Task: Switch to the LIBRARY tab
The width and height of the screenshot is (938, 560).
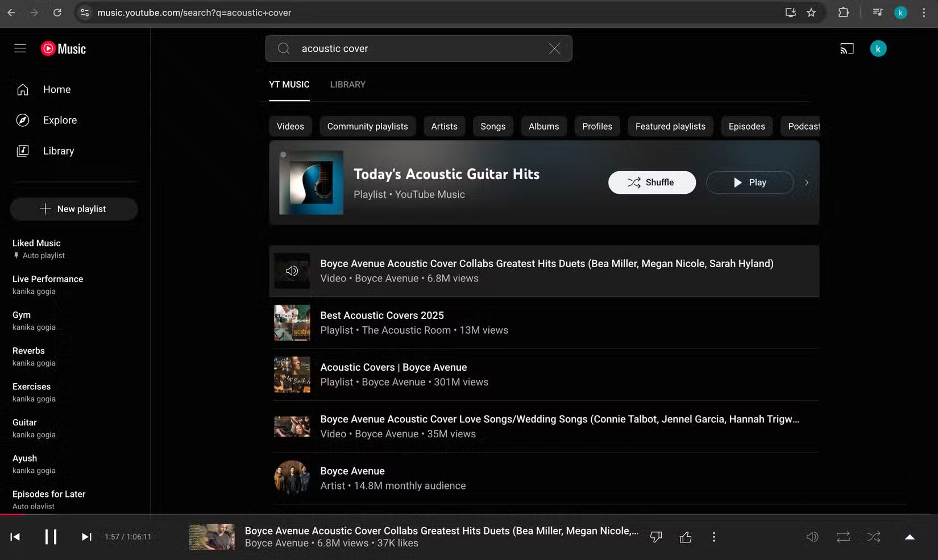Action: (x=347, y=84)
